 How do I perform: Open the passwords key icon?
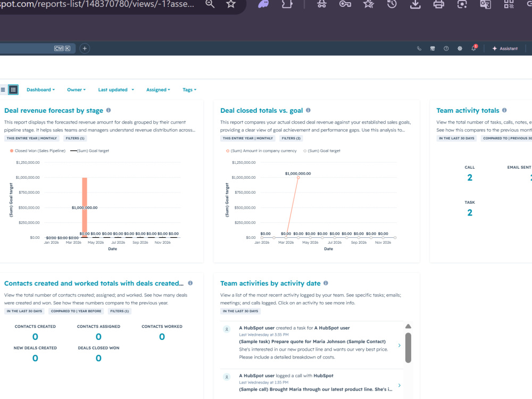pyautogui.click(x=345, y=4)
